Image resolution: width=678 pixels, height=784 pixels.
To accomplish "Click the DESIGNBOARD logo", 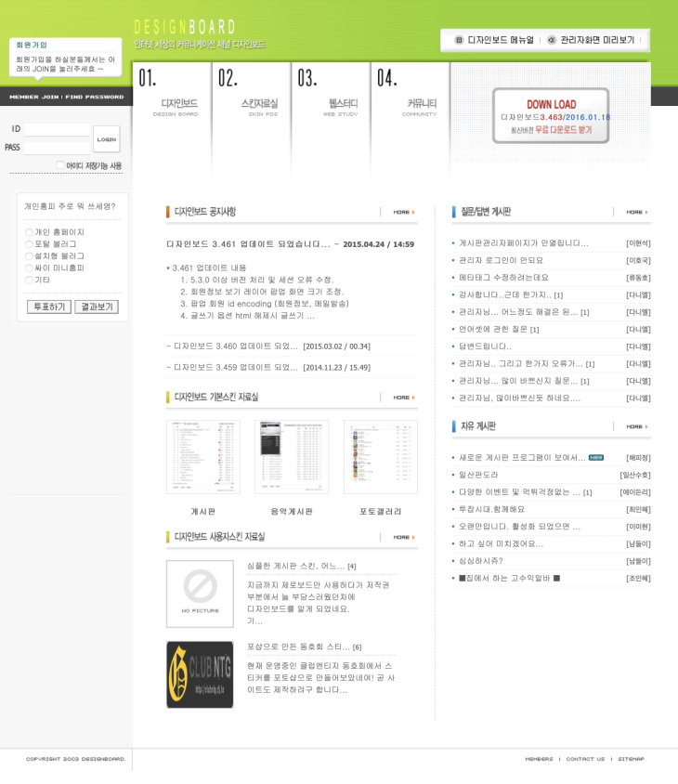I will click(185, 27).
